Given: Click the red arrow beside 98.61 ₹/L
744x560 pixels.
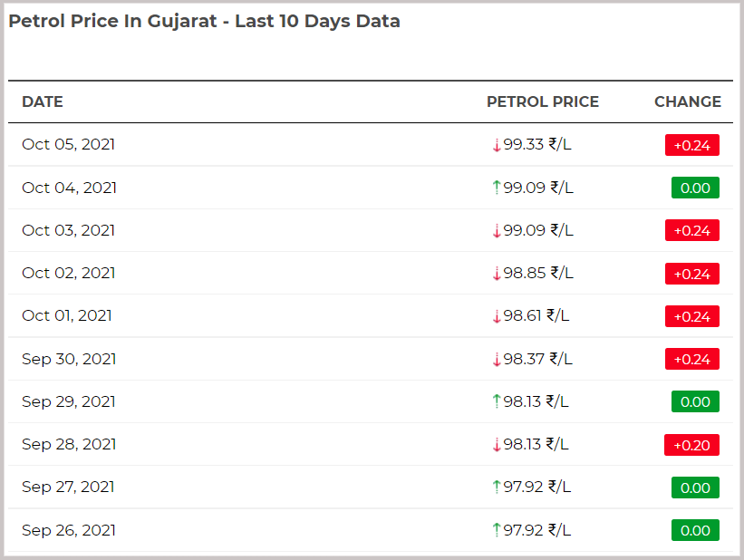Looking at the screenshot, I should point(497,316).
